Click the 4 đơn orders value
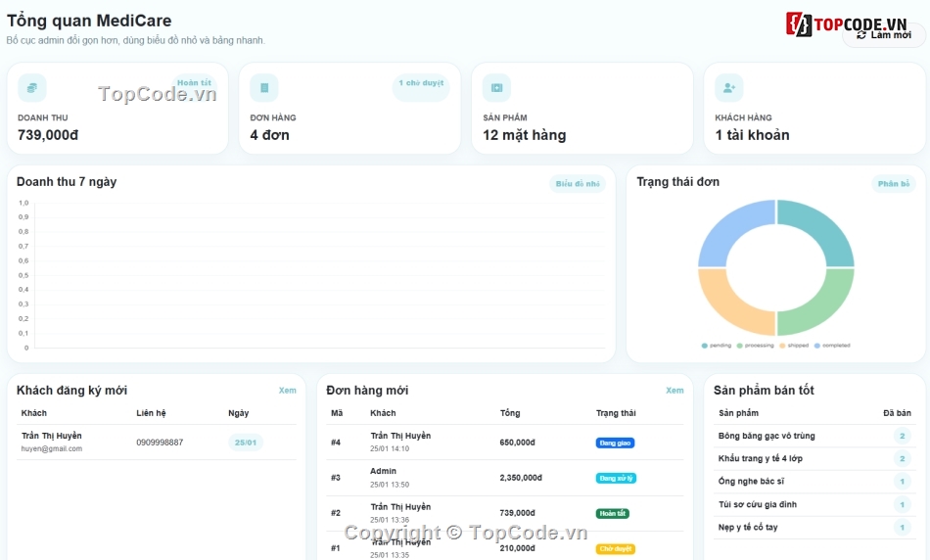The image size is (930, 560). tap(270, 135)
